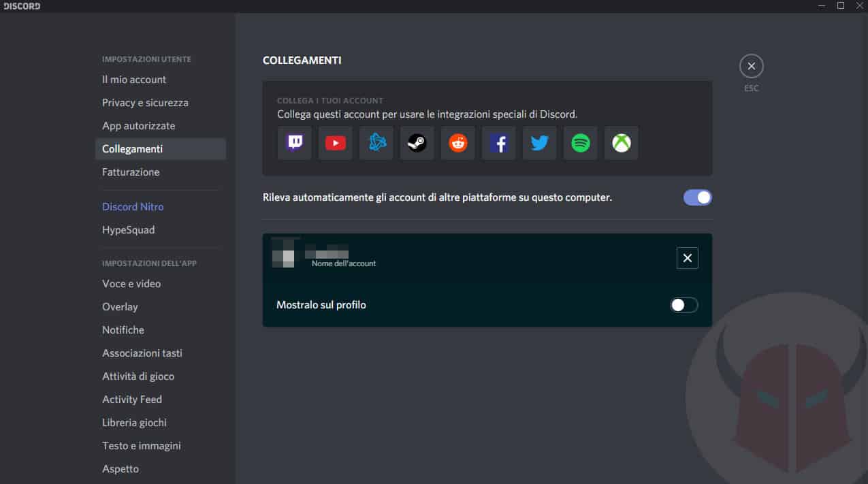
Task: Enable Mostralo sul profilo switch
Action: tap(684, 305)
